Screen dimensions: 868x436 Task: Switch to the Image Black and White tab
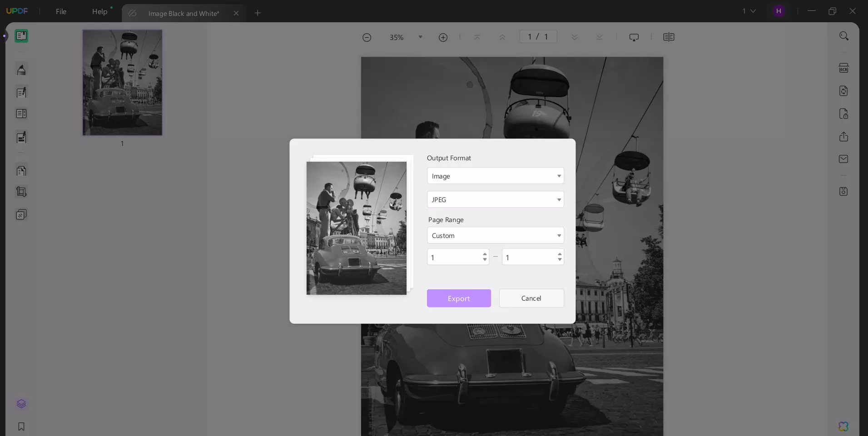(183, 13)
